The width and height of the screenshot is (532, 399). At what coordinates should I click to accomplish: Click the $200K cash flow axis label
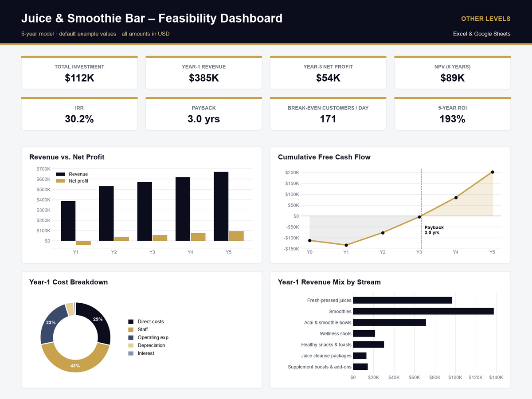click(292, 172)
